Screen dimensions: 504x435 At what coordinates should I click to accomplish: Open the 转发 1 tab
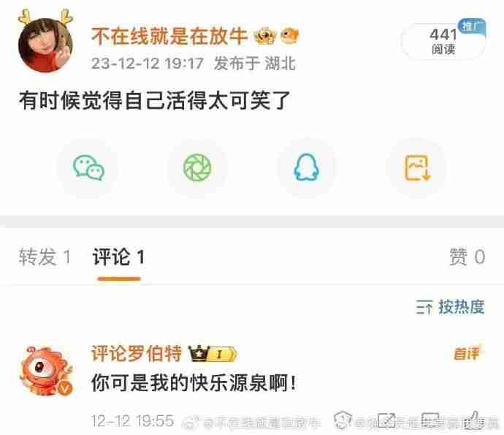45,257
